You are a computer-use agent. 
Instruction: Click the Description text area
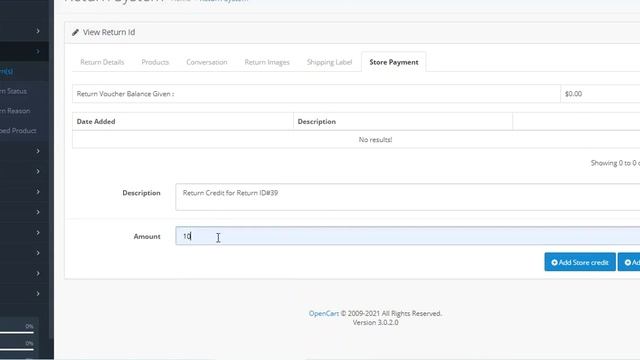point(408,197)
